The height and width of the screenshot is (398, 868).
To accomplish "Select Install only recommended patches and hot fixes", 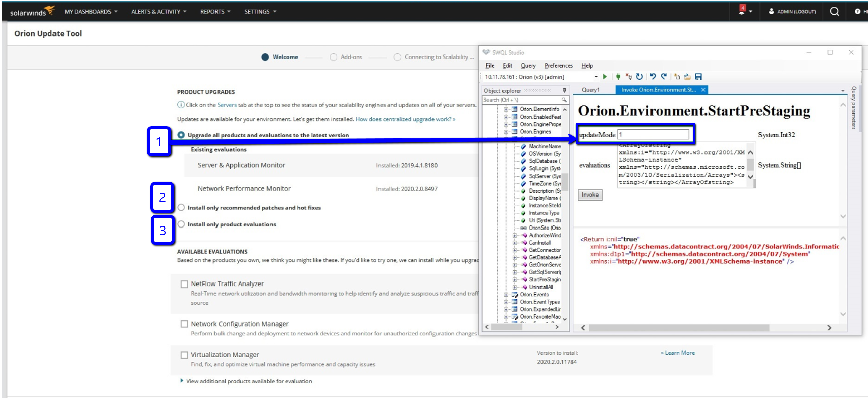I will (181, 208).
